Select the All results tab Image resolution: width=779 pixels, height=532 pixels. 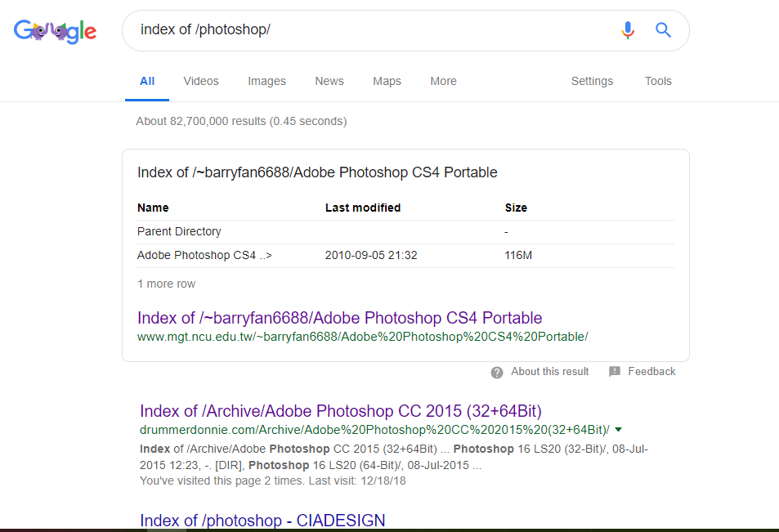[x=147, y=81]
